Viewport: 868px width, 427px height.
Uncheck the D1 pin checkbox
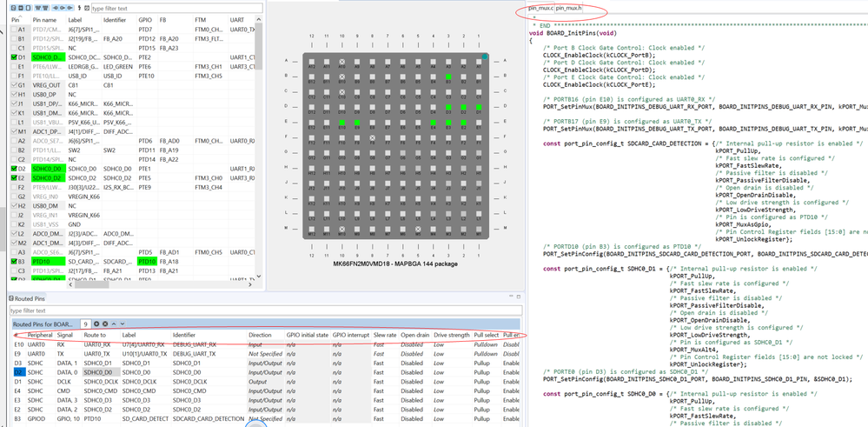pyautogui.click(x=13, y=57)
